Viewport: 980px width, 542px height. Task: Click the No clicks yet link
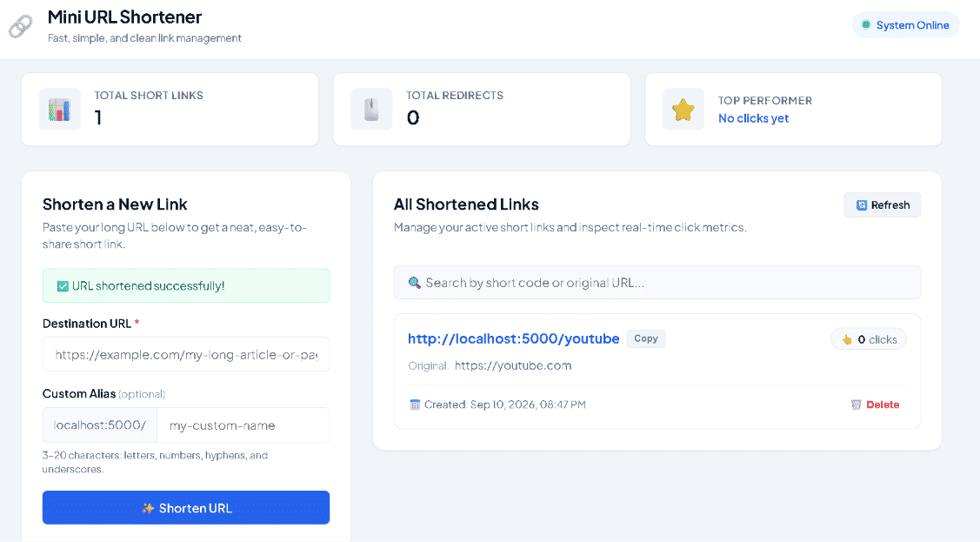pos(753,118)
